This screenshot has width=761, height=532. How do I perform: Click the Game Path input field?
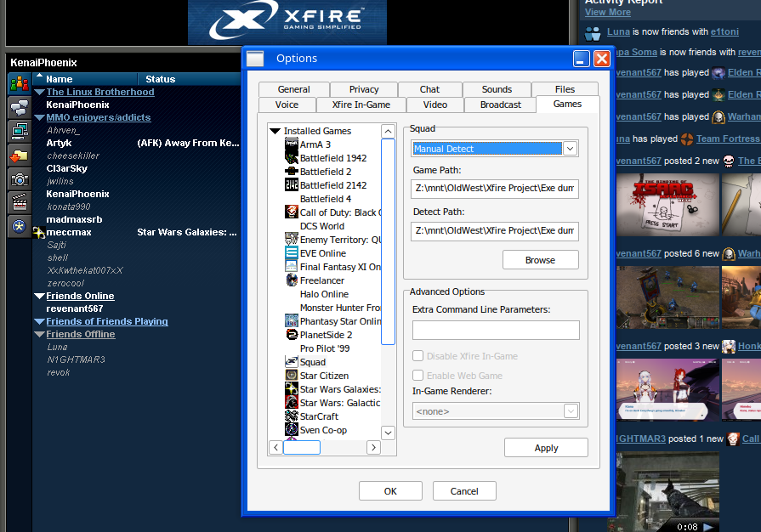[495, 188]
